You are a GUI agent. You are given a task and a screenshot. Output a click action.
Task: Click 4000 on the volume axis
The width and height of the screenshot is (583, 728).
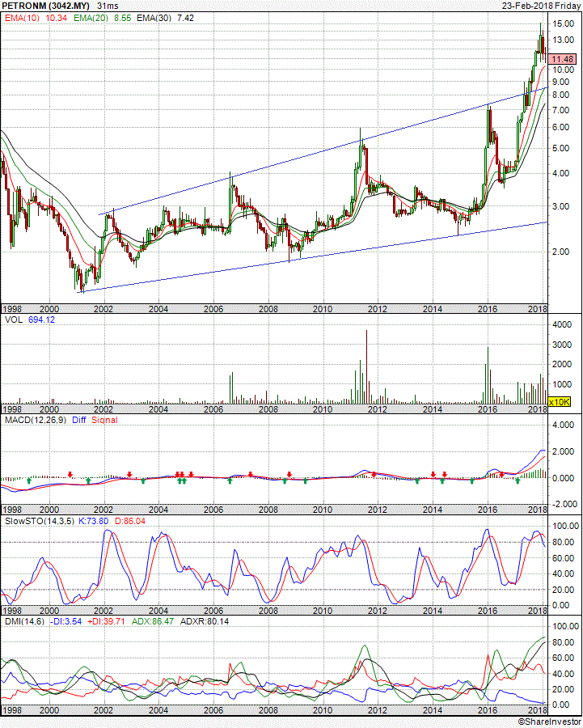[562, 324]
